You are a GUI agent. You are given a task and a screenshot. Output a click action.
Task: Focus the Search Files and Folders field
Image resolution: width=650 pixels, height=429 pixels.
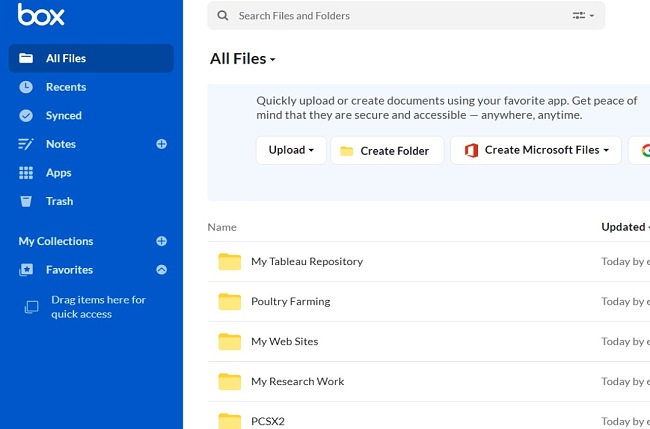(406, 15)
